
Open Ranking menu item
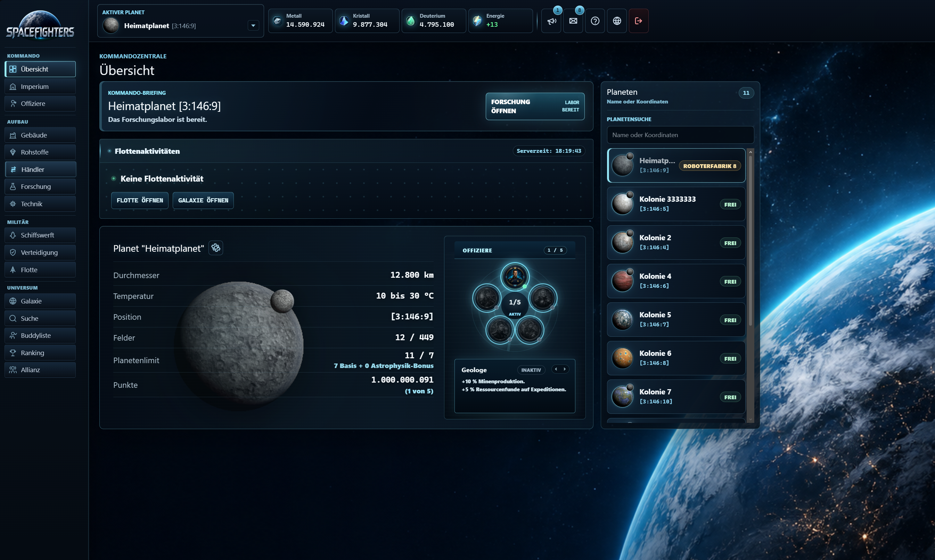(40, 353)
